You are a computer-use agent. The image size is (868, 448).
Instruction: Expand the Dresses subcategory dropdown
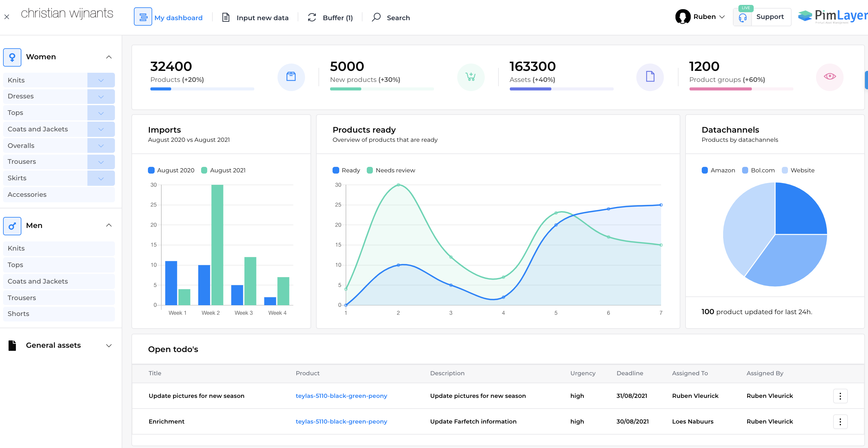point(101,97)
